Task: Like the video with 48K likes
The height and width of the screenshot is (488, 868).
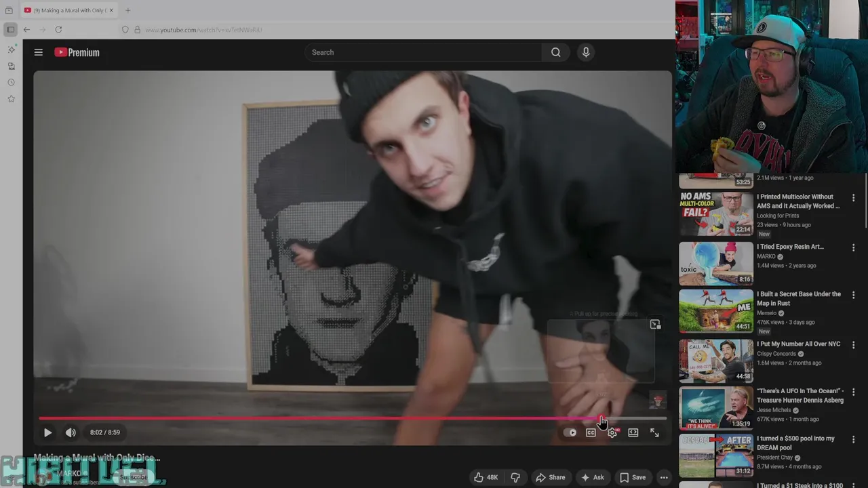Action: [x=486, y=477]
